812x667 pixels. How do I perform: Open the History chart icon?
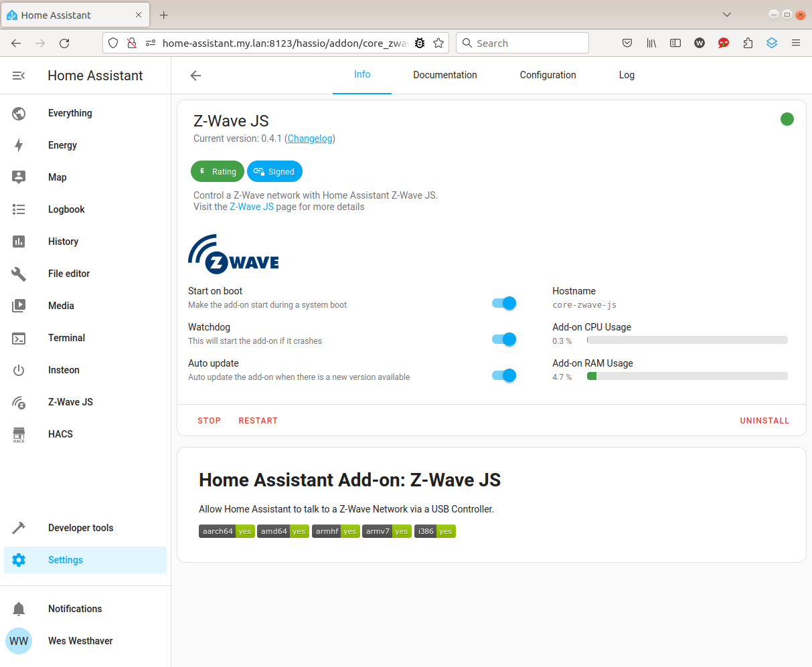click(19, 242)
